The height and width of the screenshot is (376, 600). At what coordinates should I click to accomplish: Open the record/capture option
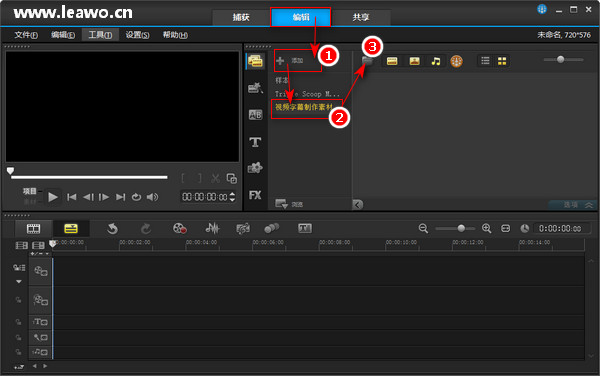(x=179, y=228)
